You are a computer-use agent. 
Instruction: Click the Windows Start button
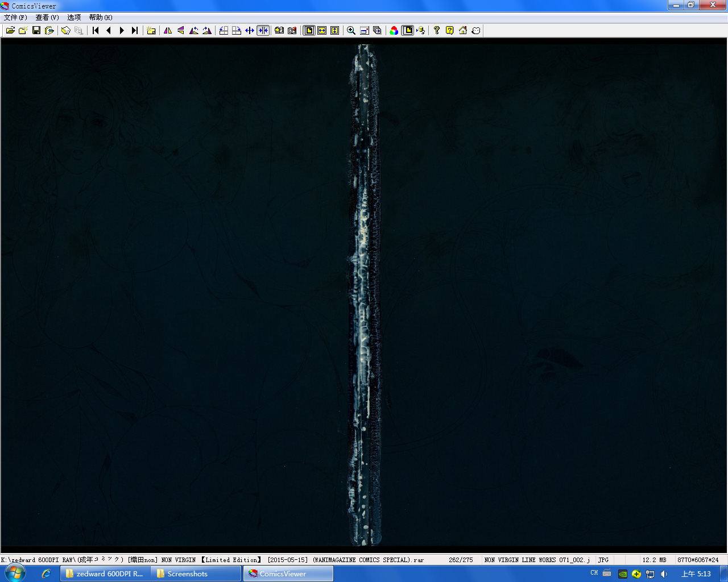pos(15,573)
